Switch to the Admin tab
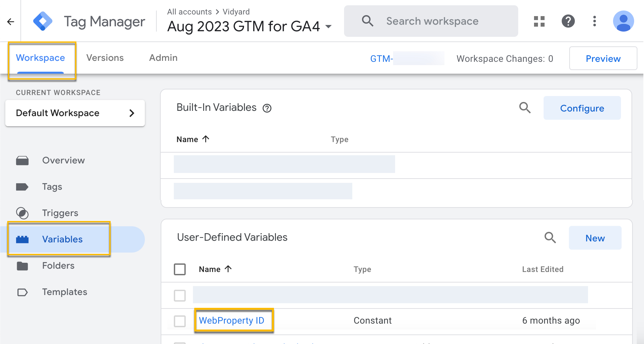This screenshot has width=644, height=344. coord(163,58)
